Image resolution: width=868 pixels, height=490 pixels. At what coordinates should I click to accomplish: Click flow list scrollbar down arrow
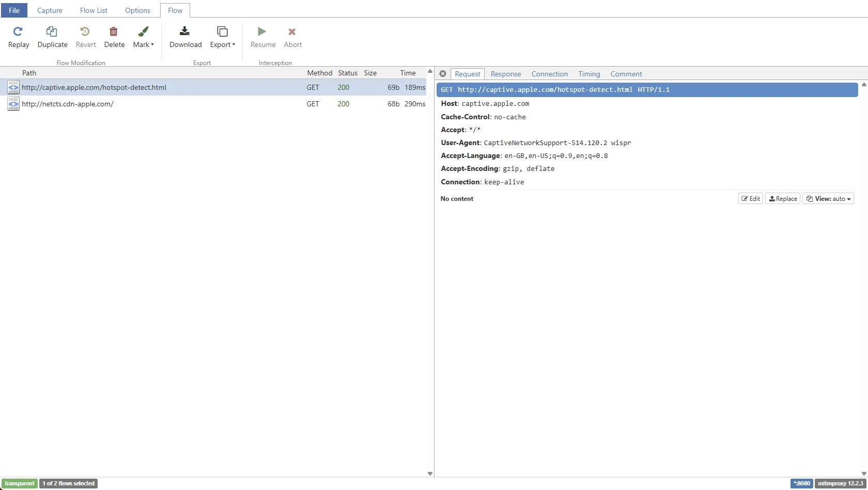(430, 473)
